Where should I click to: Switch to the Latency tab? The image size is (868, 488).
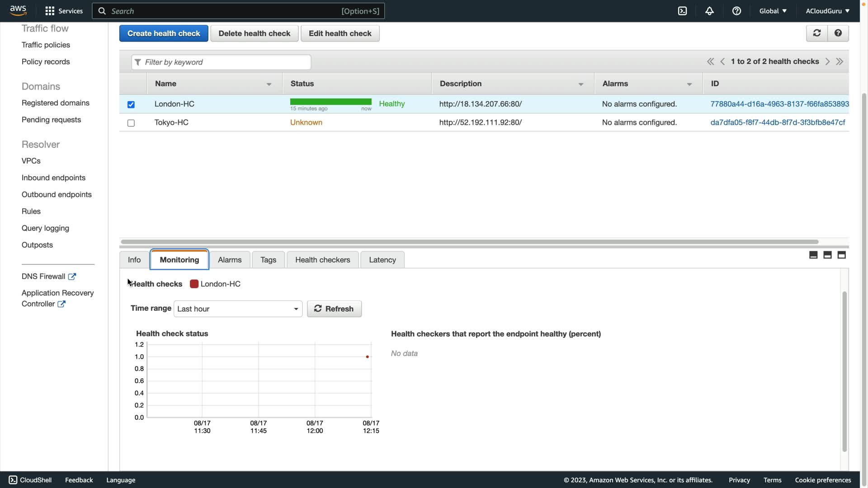click(382, 260)
